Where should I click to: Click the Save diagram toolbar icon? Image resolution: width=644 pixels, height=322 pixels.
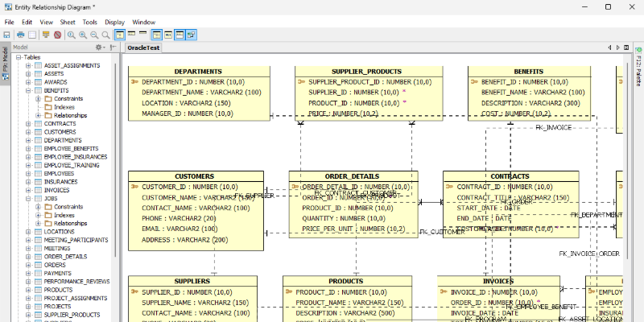tap(6, 35)
